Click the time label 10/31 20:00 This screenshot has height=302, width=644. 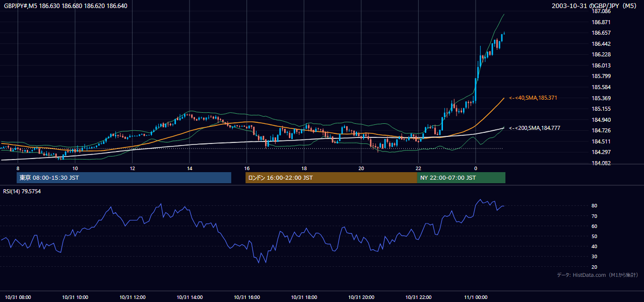pos(361,297)
